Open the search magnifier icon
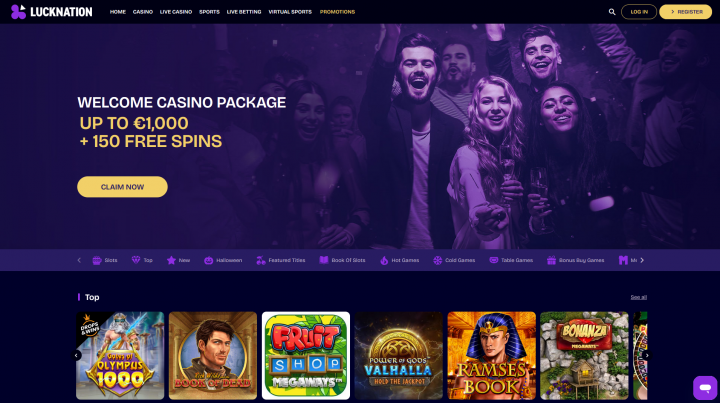Viewport: 720px width, 403px height. pos(612,12)
